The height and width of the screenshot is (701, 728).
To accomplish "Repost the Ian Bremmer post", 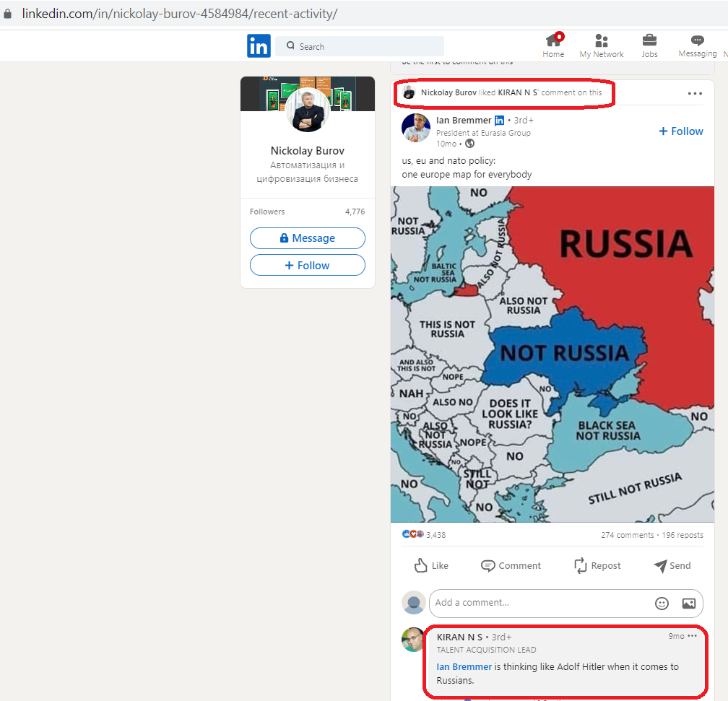I will 597,565.
